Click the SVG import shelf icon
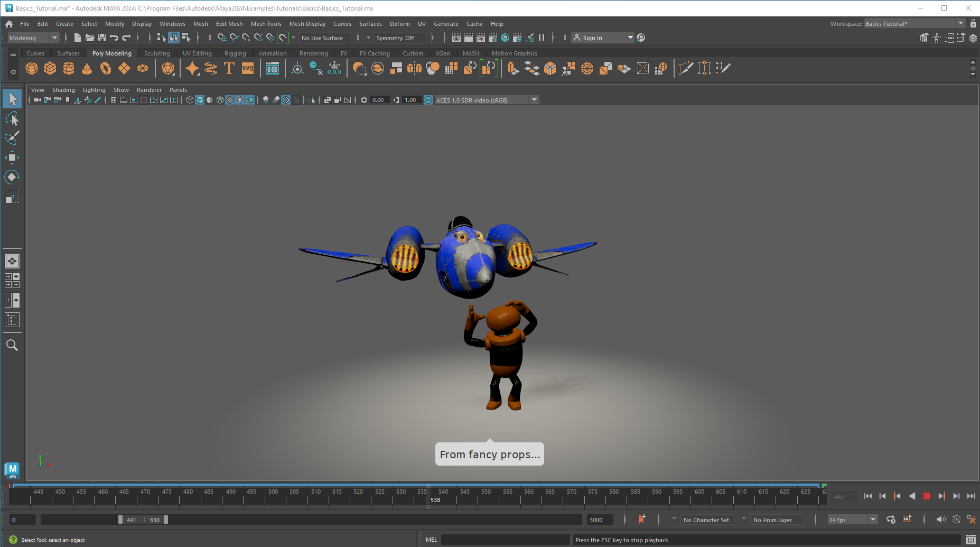980x547 pixels. pyautogui.click(x=248, y=68)
